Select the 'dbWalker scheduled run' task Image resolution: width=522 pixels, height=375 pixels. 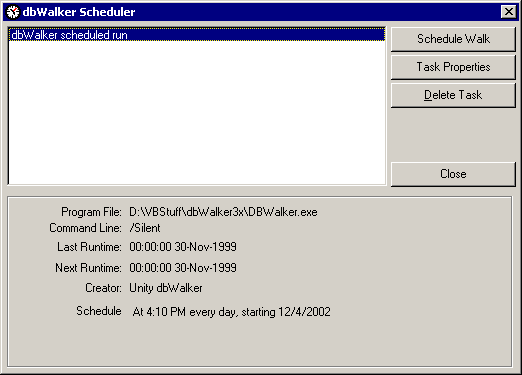pos(197,35)
